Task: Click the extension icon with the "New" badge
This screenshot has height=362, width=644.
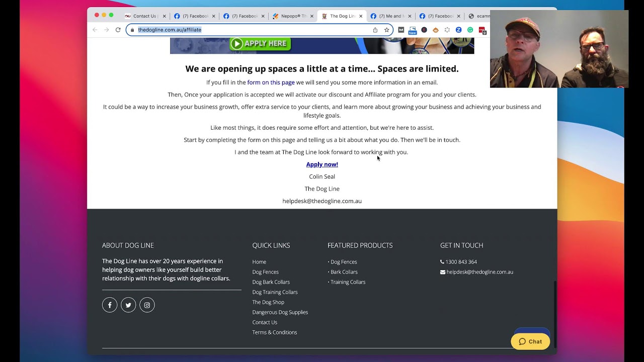Action: (413, 30)
